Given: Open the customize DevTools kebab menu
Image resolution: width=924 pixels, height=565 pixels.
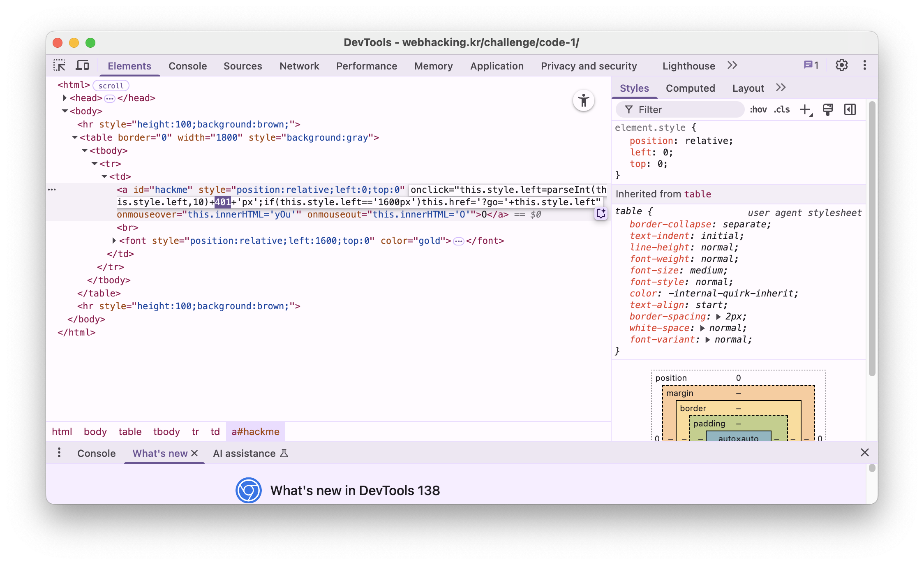Looking at the screenshot, I should pos(864,65).
